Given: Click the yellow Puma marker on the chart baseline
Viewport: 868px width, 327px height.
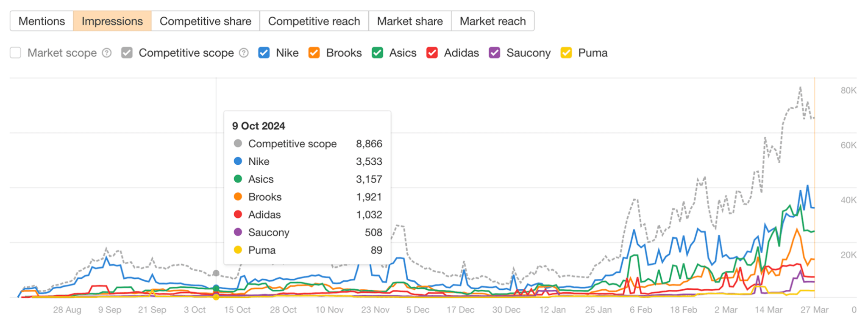Looking at the screenshot, I should [x=216, y=297].
